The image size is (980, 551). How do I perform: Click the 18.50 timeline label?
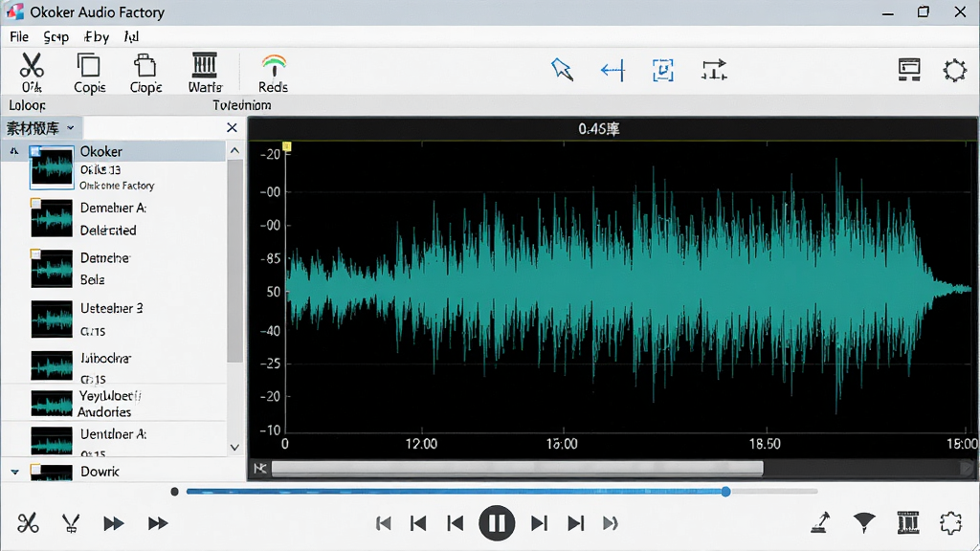coord(765,444)
